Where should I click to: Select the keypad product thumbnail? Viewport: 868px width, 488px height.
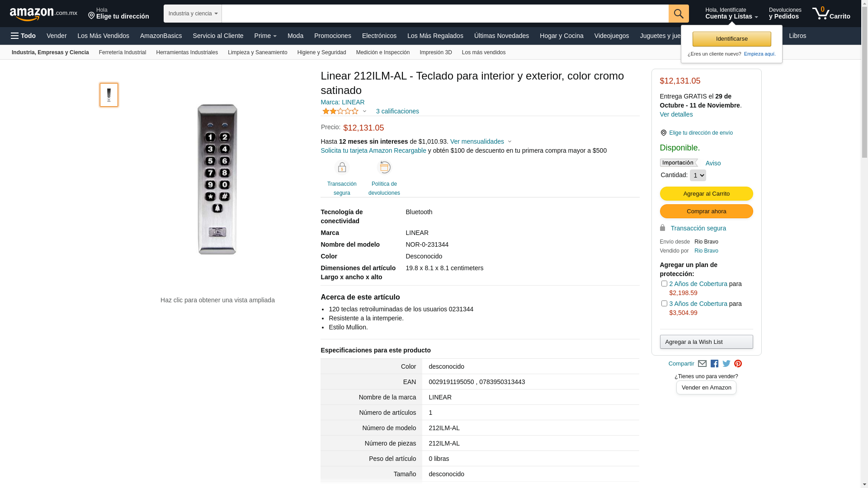109,95
